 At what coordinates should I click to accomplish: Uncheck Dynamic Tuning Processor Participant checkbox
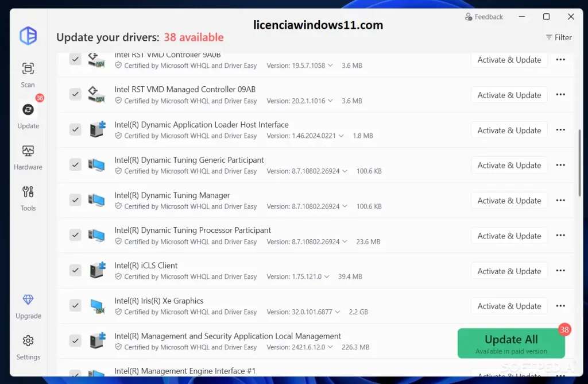coord(75,235)
